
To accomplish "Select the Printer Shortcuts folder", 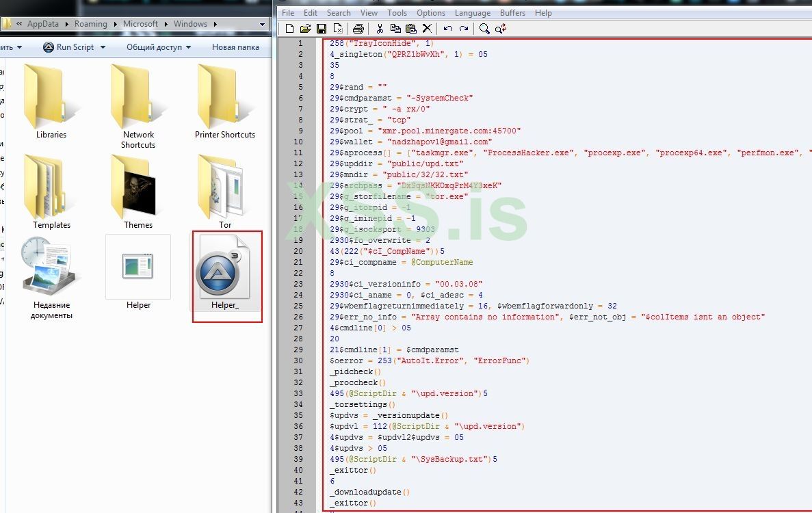I will pyautogui.click(x=225, y=96).
